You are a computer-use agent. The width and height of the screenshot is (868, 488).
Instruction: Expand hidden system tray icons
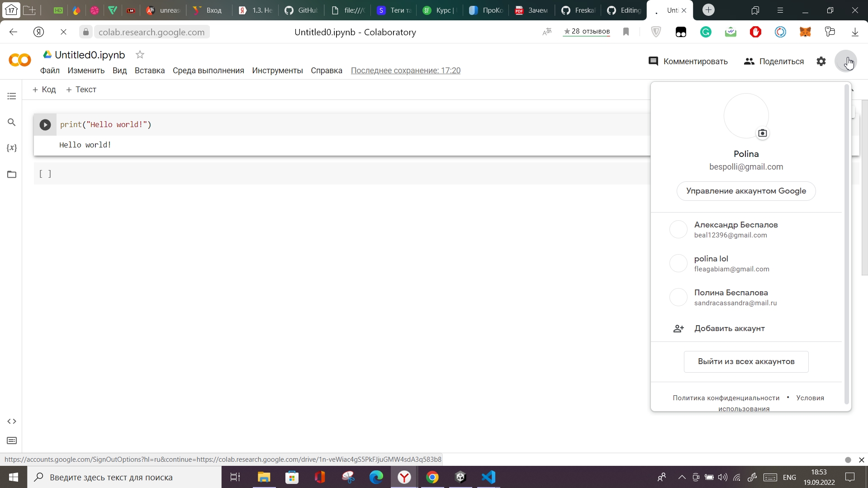[681, 477]
